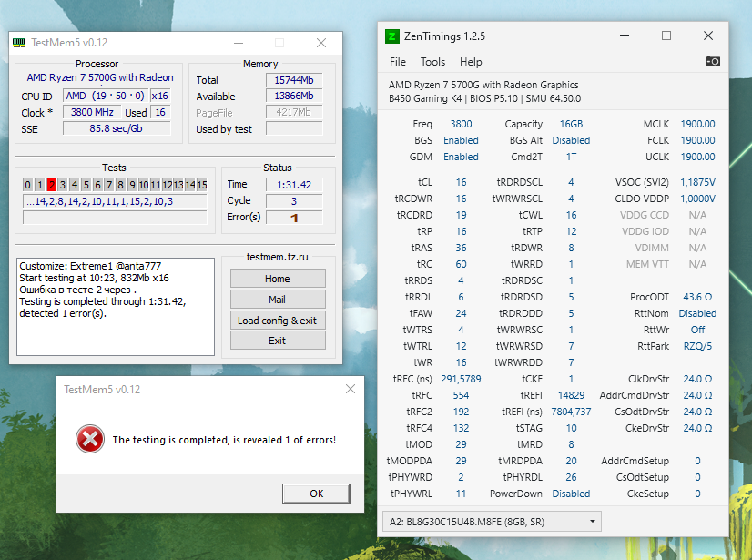Click the Exit button in TestMem5

278,341
